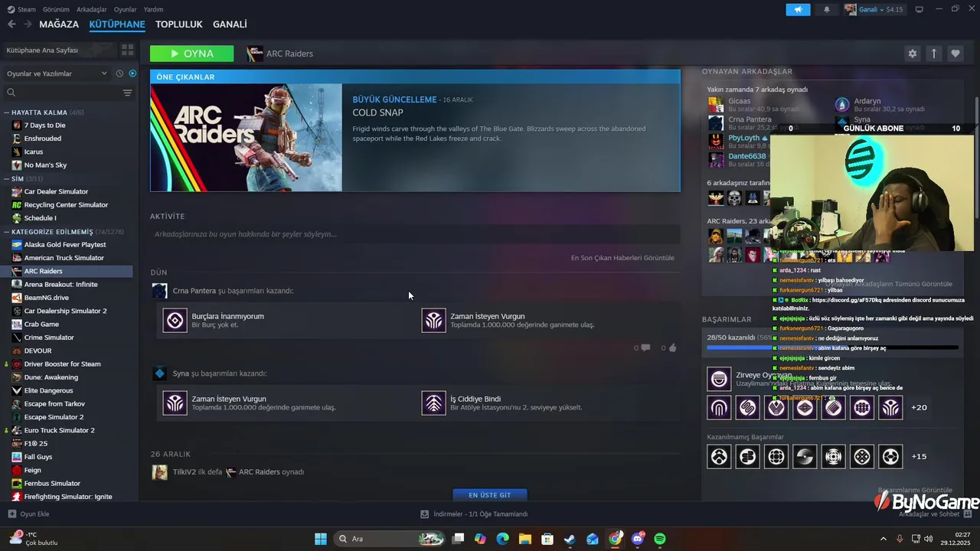Toggle ready-to-play filter icon
Image resolution: width=980 pixels, height=551 pixels.
[132, 73]
